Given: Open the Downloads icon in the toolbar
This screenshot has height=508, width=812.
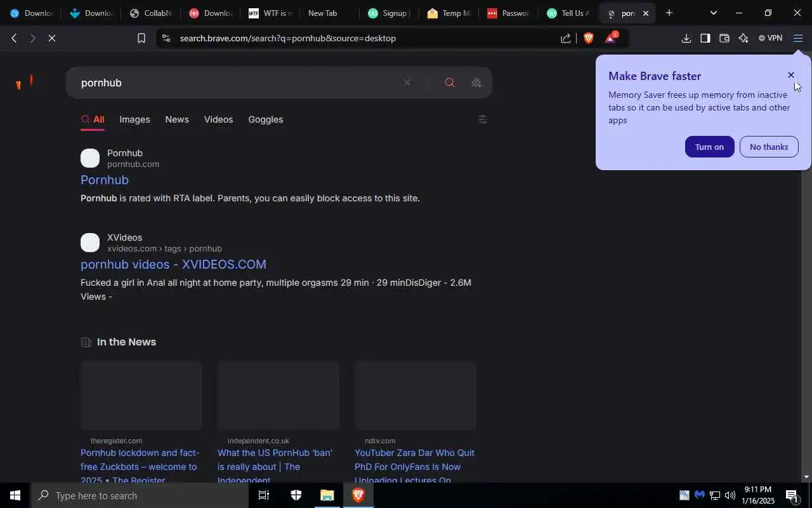Looking at the screenshot, I should (686, 38).
